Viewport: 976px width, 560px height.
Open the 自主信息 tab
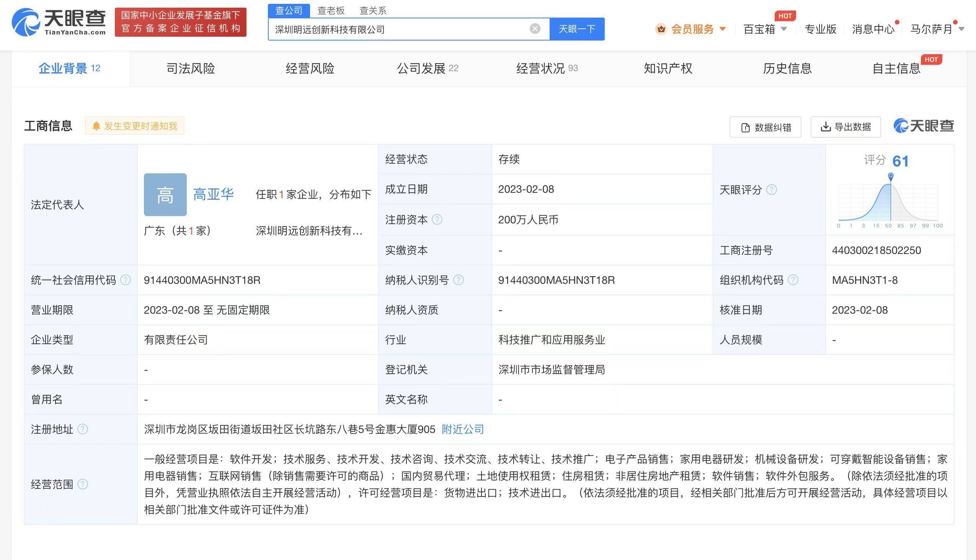[896, 68]
